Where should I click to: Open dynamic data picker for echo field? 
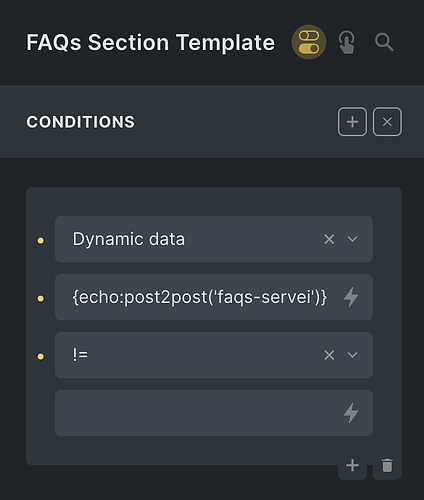coord(351,297)
